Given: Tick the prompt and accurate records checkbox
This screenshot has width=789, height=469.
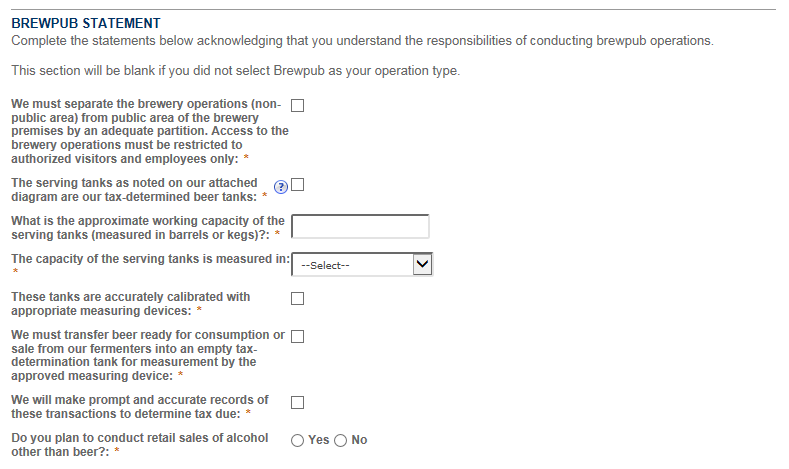Looking at the screenshot, I should click(297, 402).
